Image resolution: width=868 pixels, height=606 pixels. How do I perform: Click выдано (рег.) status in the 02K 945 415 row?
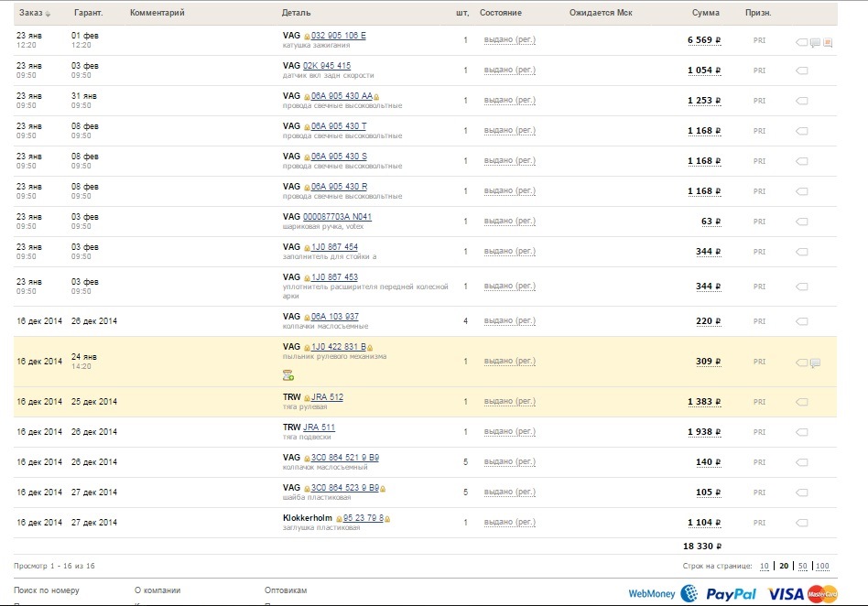[x=510, y=70]
